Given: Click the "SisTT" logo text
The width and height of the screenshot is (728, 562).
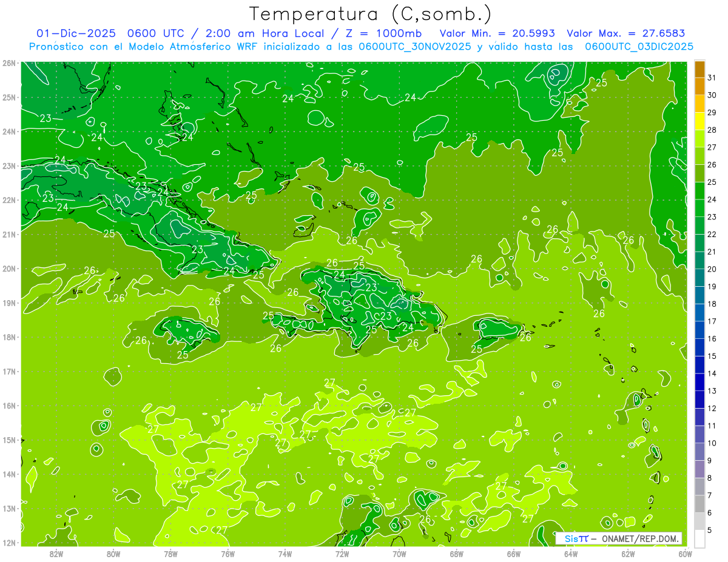Looking at the screenshot, I should pyautogui.click(x=576, y=538).
